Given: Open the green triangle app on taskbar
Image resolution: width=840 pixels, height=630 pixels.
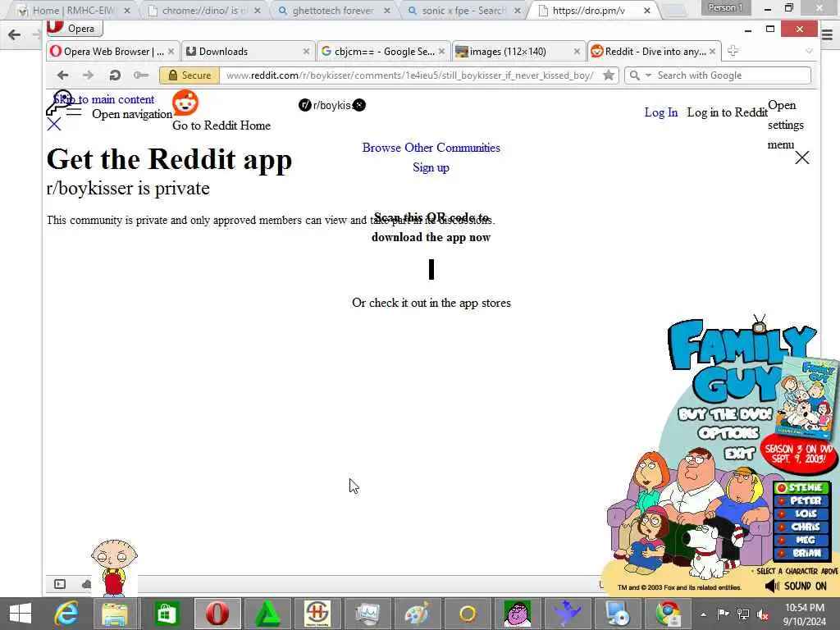Looking at the screenshot, I should point(268,614).
